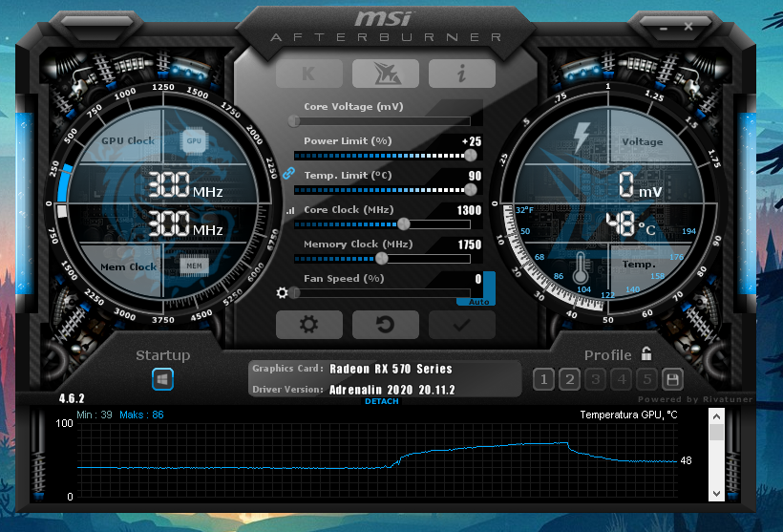
Task: Click the GPU chip icon in the gauge
Action: pyautogui.click(x=194, y=140)
